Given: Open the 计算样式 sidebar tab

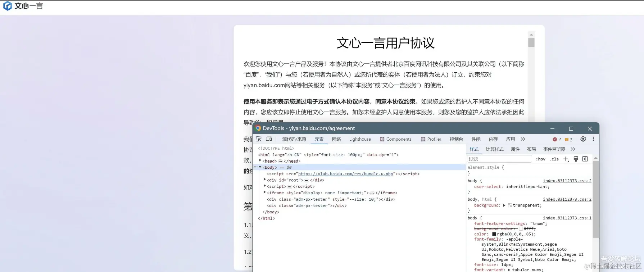Looking at the screenshot, I should click(495, 149).
